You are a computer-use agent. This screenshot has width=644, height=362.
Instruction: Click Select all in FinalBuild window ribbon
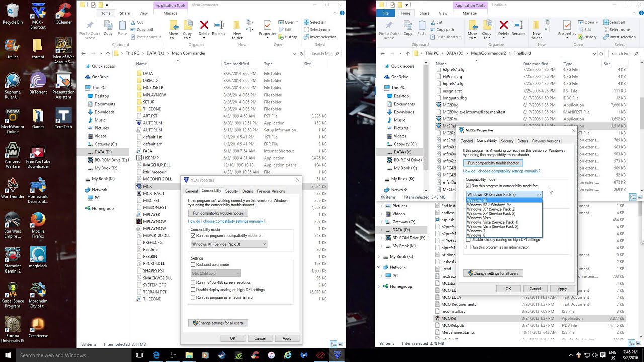[x=613, y=22]
